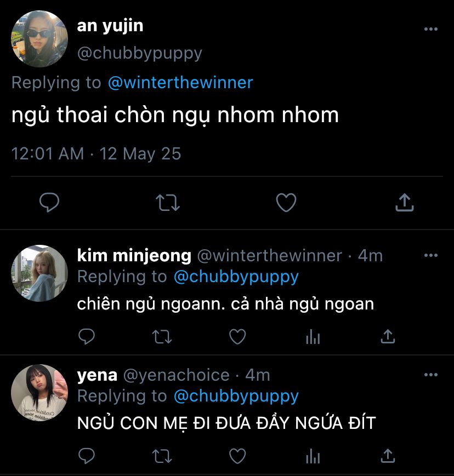View analytics for kim minjeong's reply
The width and height of the screenshot is (454, 476).
pos(313,337)
